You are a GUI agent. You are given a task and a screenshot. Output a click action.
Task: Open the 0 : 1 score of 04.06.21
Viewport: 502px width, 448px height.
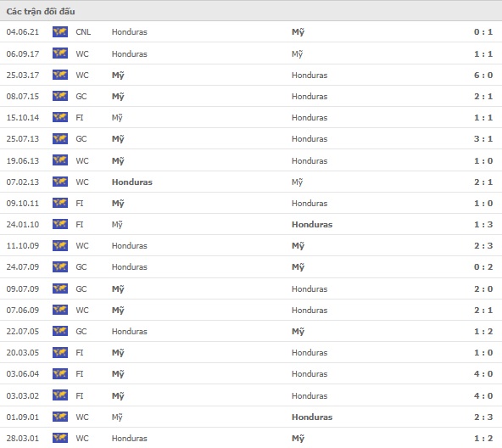tap(483, 31)
